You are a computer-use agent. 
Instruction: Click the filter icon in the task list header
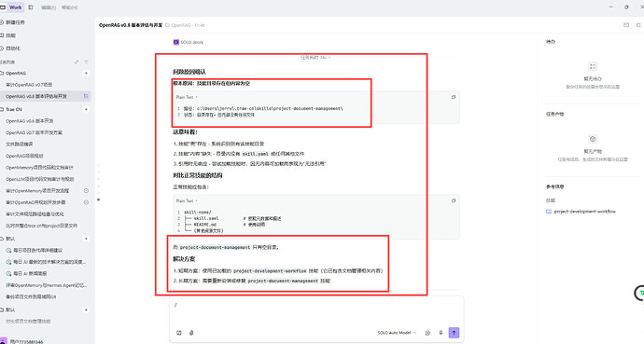[x=86, y=62]
